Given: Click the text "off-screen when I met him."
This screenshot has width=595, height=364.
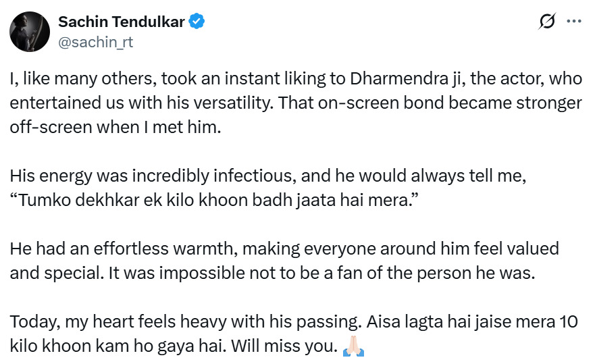Looking at the screenshot, I should coord(115,128).
